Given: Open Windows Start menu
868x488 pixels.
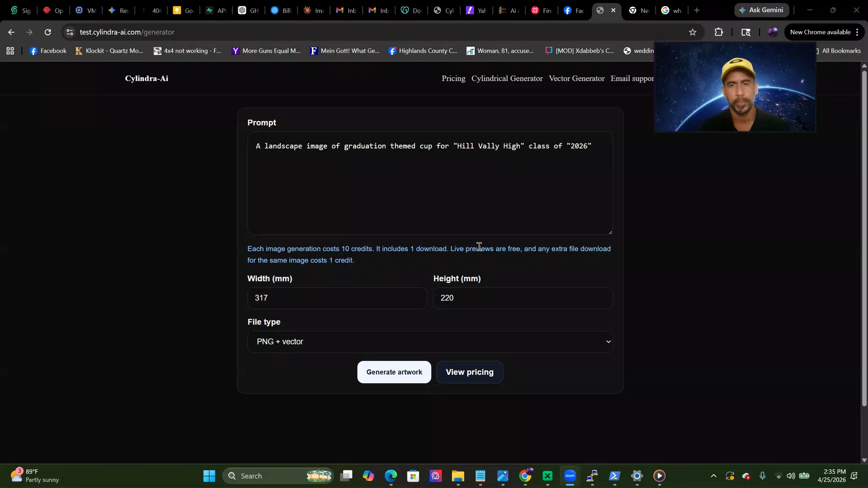Looking at the screenshot, I should [x=209, y=476].
